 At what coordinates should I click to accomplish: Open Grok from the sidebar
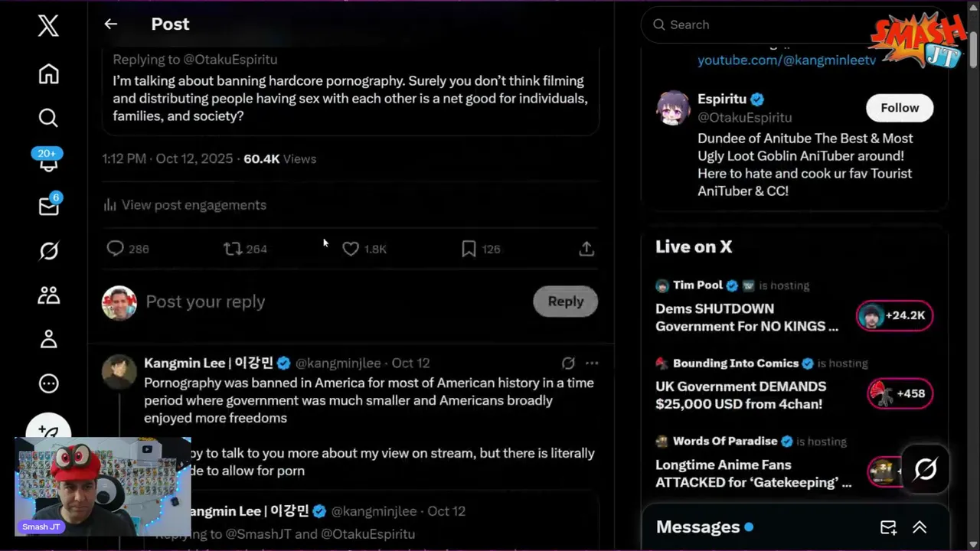coord(48,251)
